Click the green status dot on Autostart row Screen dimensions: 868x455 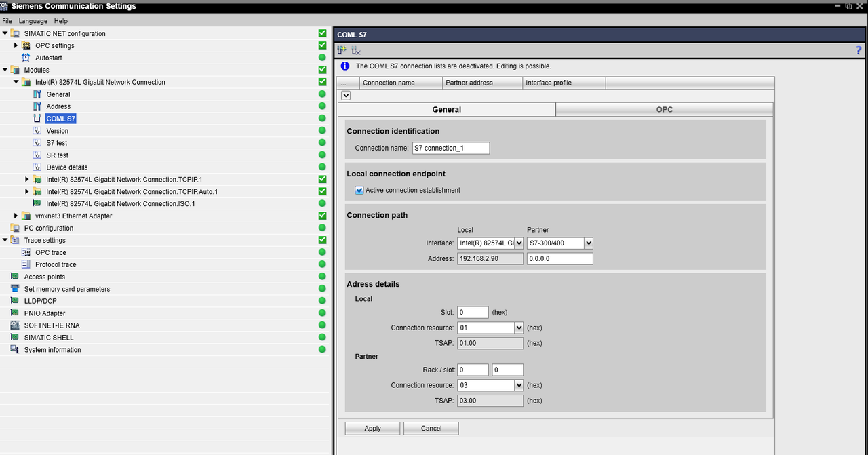(322, 58)
